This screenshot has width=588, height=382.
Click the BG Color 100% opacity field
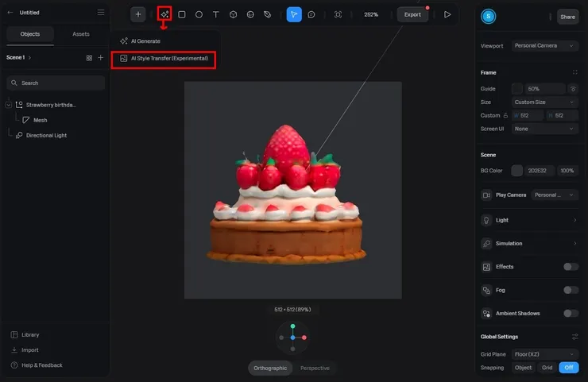pyautogui.click(x=567, y=171)
